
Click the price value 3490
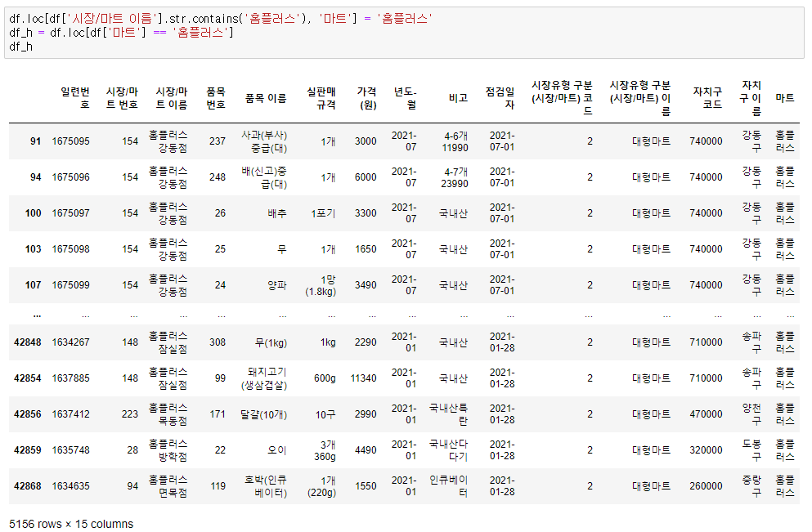tap(366, 285)
